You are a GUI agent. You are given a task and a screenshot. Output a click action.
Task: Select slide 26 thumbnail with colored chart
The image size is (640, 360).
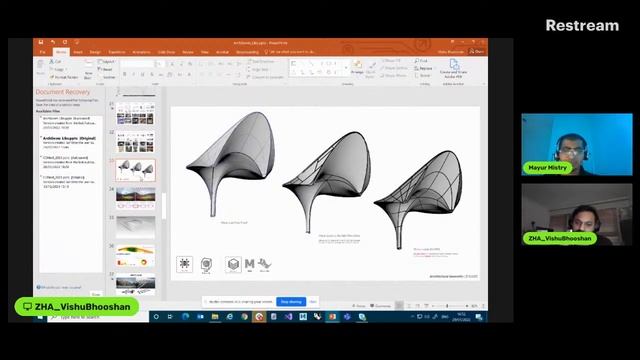[135, 256]
